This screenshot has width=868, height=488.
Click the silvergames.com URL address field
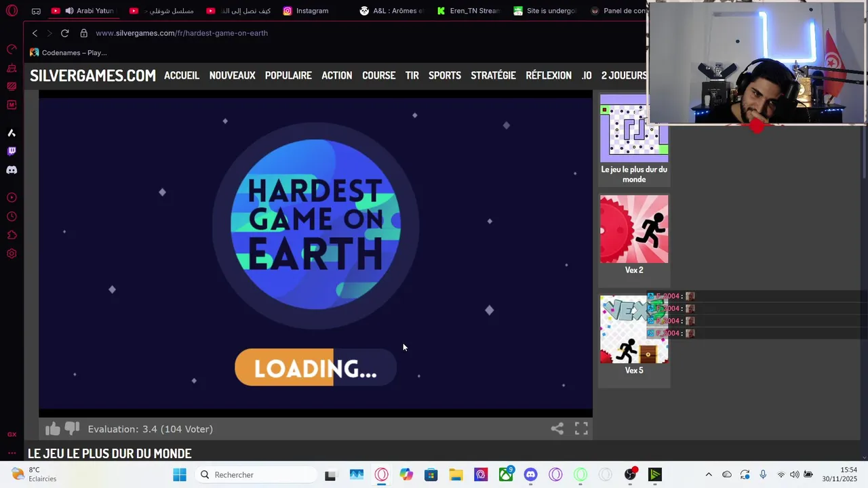pos(182,33)
